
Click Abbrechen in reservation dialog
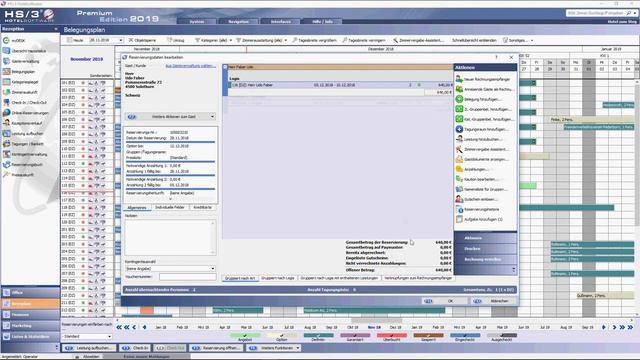493,301
